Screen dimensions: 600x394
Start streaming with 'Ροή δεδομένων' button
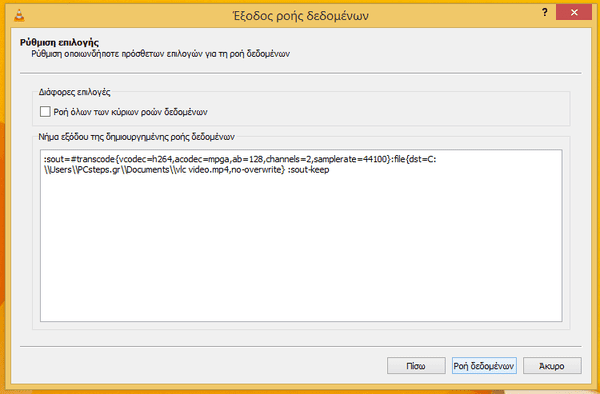(x=484, y=366)
